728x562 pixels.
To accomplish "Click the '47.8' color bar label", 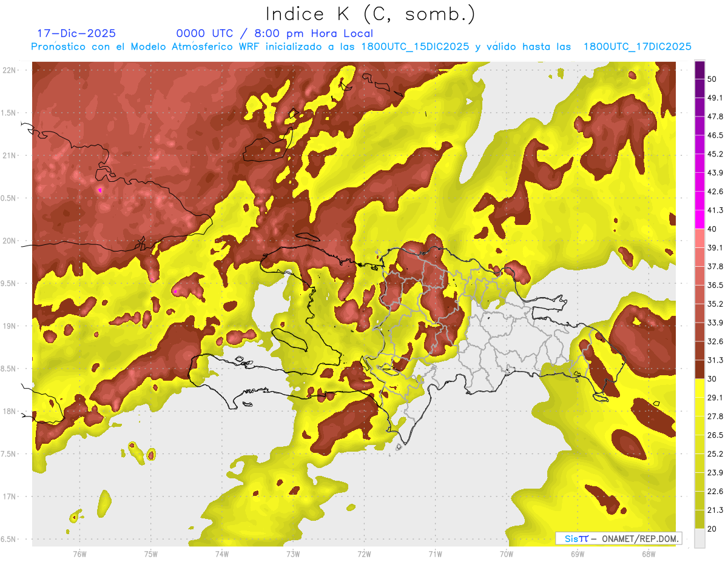I will pos(715,116).
